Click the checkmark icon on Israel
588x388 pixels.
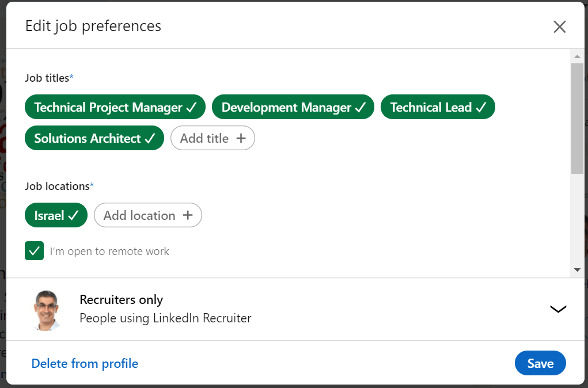coord(73,216)
